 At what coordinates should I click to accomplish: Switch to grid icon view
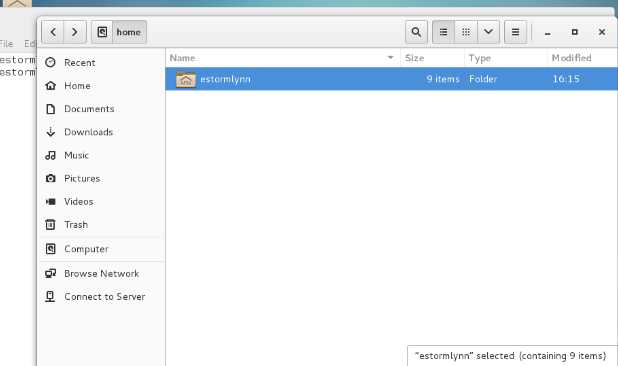click(x=466, y=32)
